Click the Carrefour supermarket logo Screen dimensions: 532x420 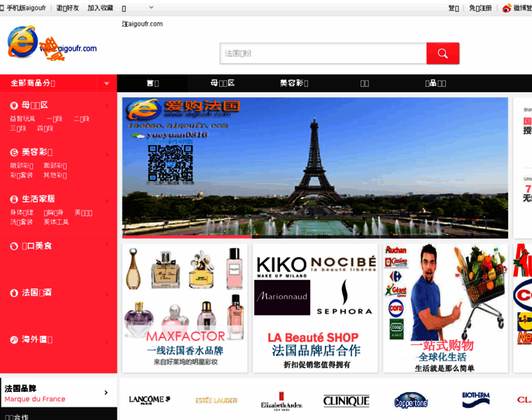[395, 276]
